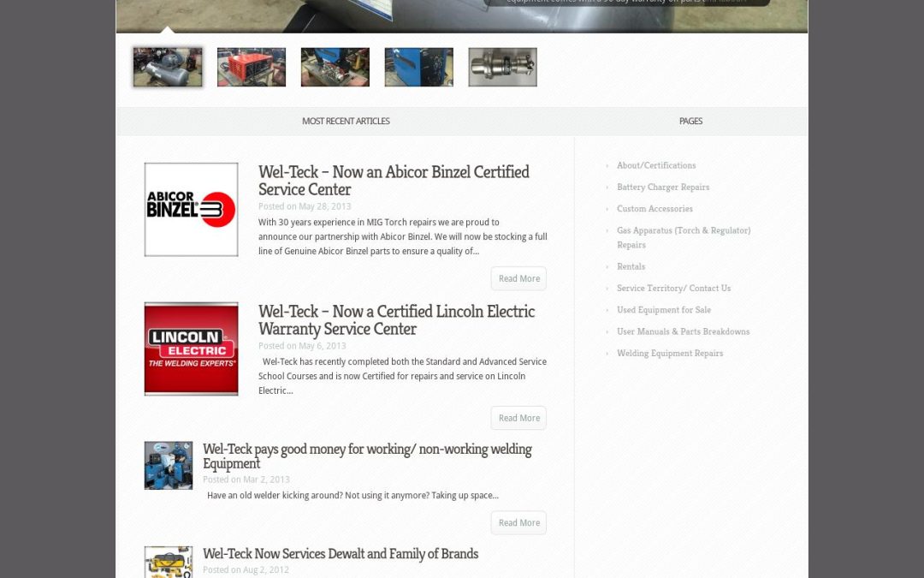Open the Lincoln Electric logo image
Viewport: 924px width, 578px height.
point(192,349)
